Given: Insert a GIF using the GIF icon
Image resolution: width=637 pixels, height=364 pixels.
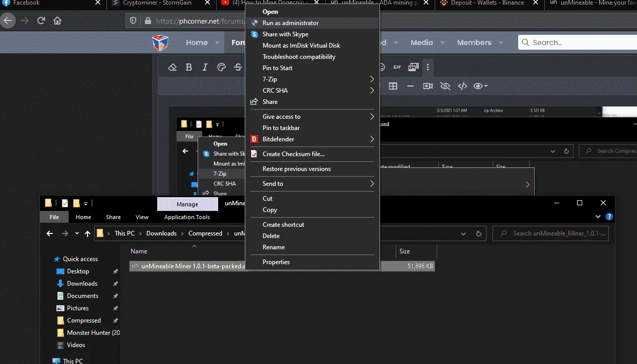Looking at the screenshot, I should tap(397, 67).
